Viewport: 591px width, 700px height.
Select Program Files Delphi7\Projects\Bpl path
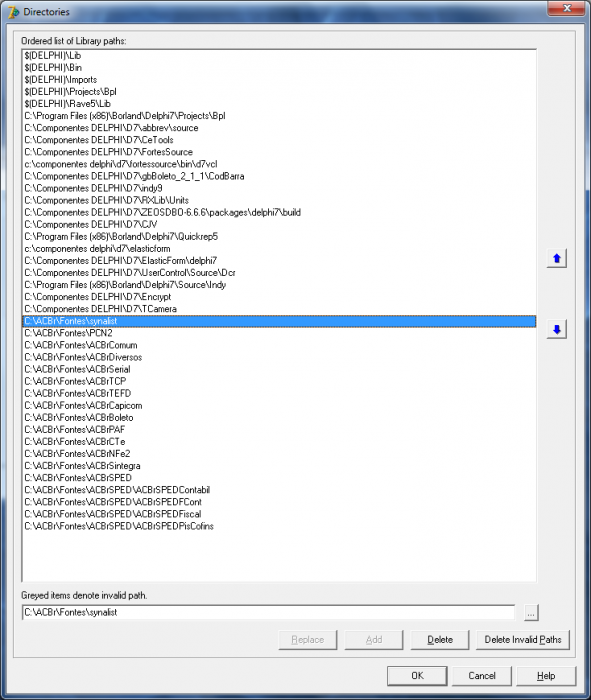[x=279, y=116]
